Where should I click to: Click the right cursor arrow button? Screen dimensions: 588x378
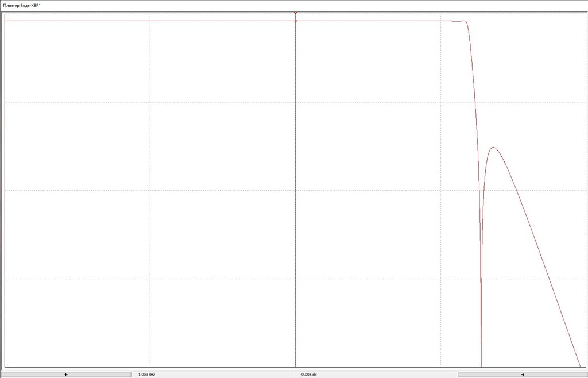click(523, 374)
